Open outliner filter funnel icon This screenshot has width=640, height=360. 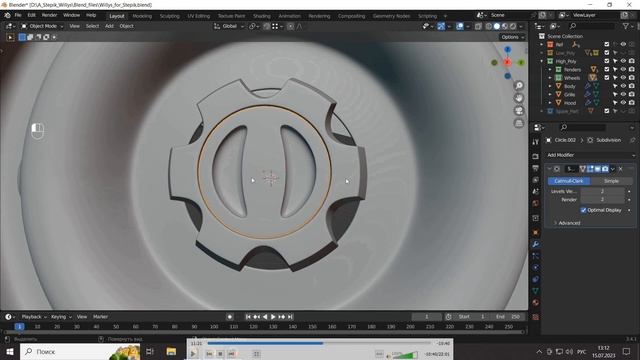pos(625,26)
